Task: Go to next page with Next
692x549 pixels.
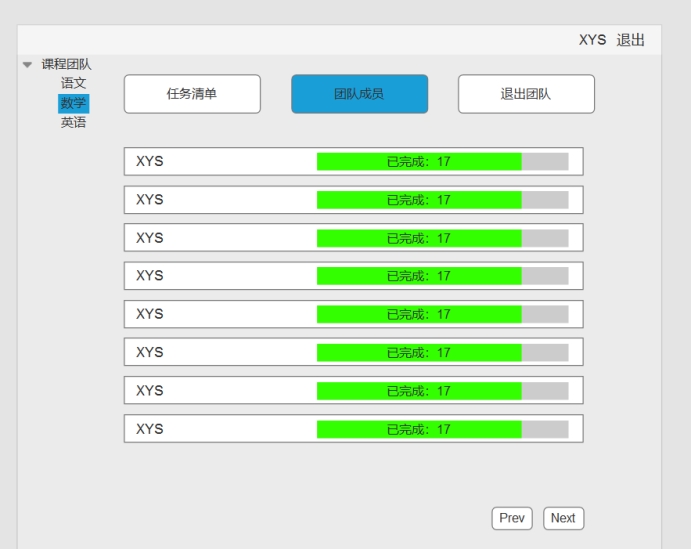Action: click(563, 518)
